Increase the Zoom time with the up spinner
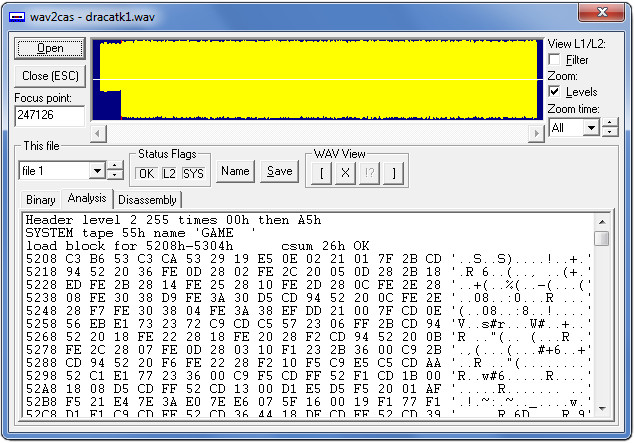Image resolution: width=635 pixels, height=443 pixels. coord(609,123)
